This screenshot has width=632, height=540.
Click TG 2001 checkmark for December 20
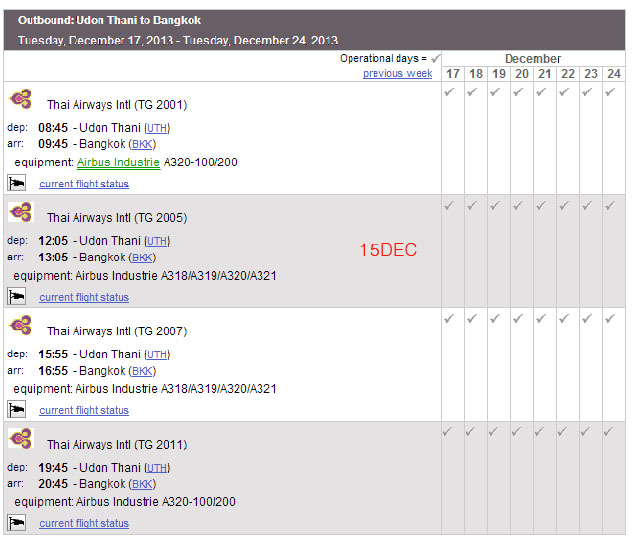[x=518, y=92]
